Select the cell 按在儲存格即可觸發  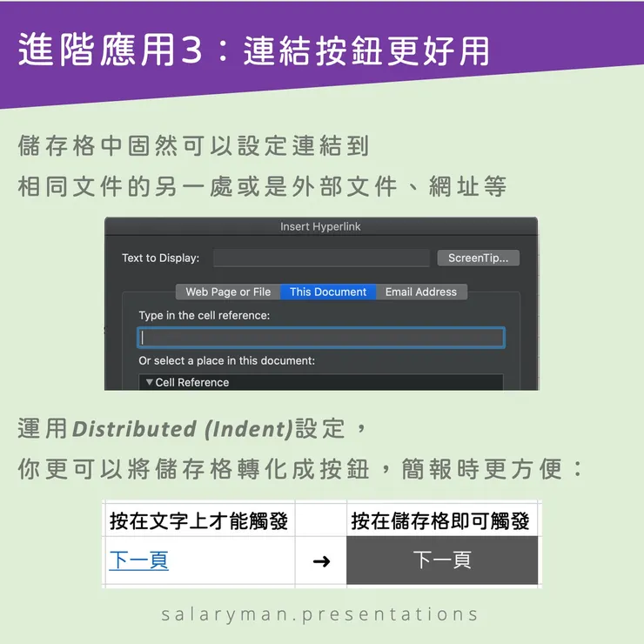442,520
